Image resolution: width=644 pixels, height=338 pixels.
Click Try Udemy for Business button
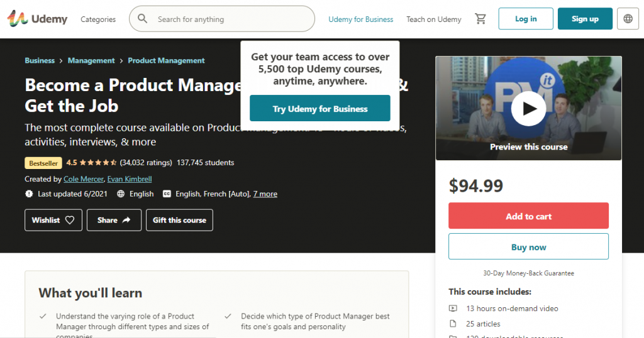(319, 109)
